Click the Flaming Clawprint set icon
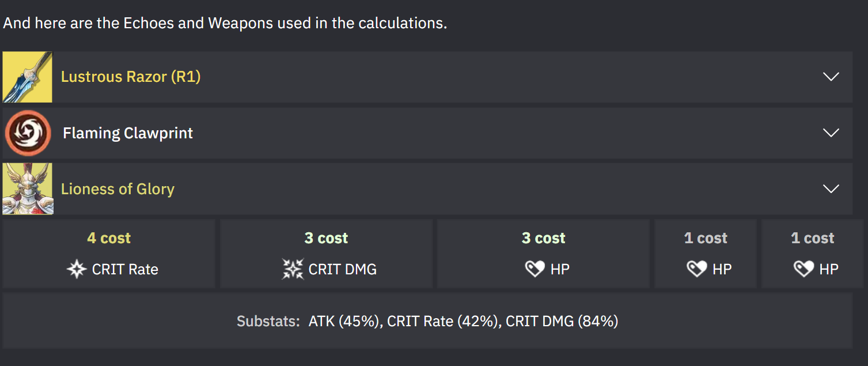This screenshot has width=868, height=366. click(x=28, y=133)
